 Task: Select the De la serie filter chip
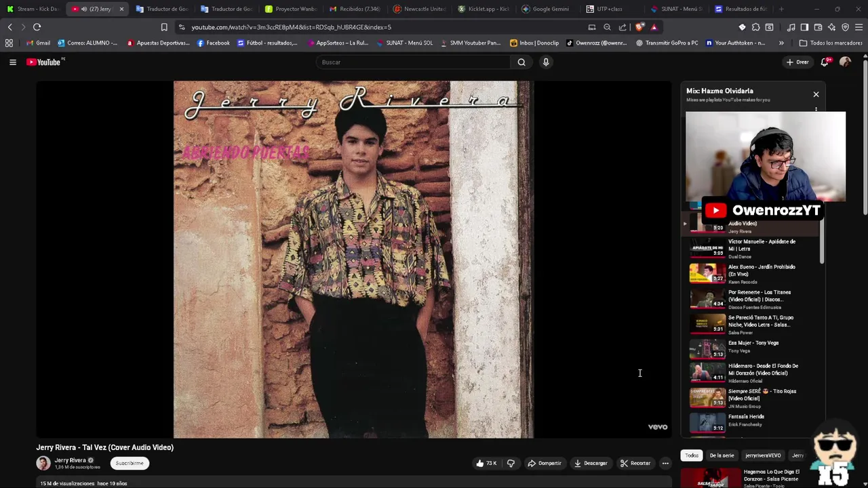[722, 455]
